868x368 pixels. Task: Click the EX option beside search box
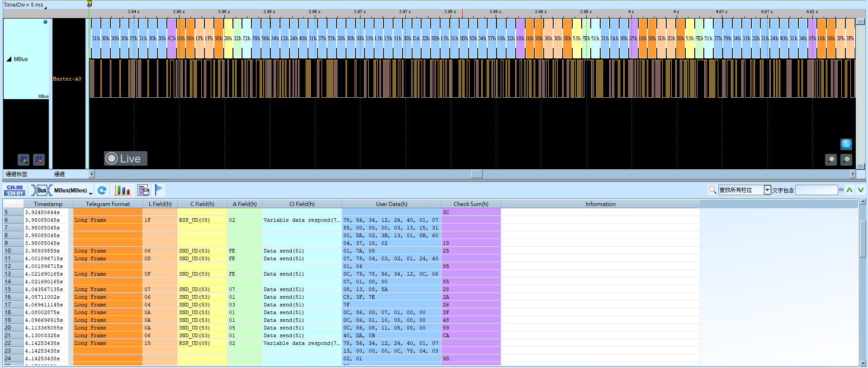pyautogui.click(x=841, y=190)
